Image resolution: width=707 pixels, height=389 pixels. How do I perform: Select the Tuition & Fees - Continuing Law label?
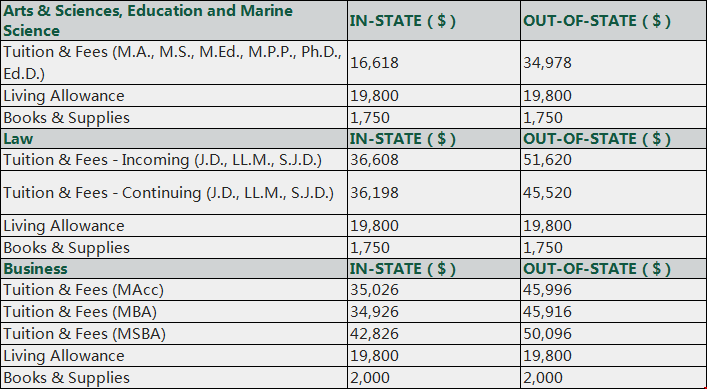(x=168, y=193)
